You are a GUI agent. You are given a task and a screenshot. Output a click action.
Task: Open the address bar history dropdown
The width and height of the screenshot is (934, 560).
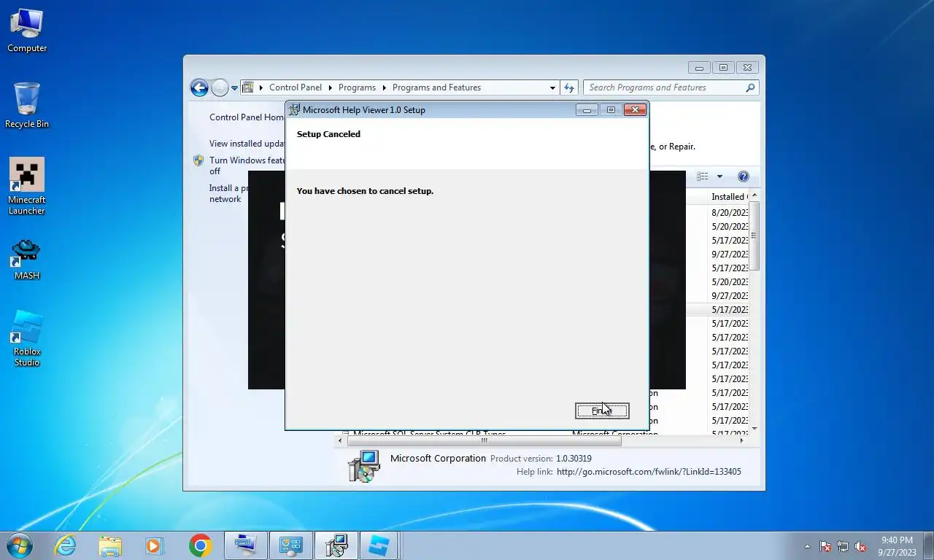click(x=552, y=87)
